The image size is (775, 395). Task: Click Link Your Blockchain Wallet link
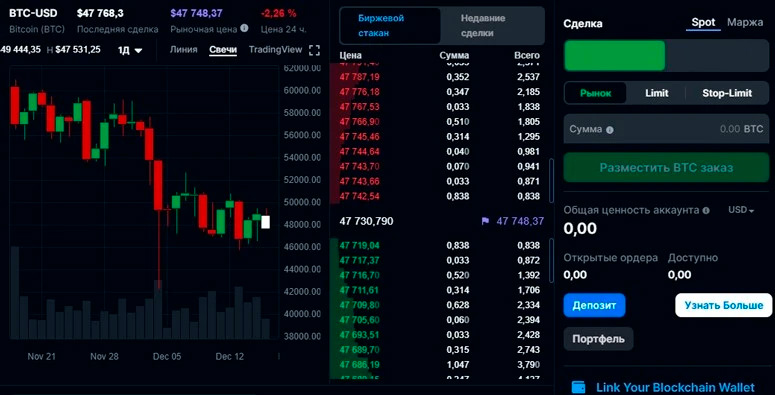point(675,388)
